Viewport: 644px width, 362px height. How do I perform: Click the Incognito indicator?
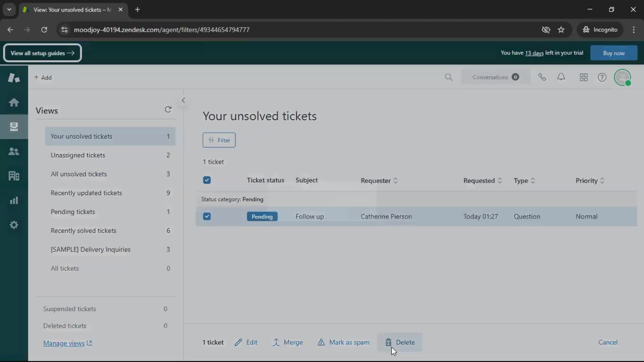point(600,29)
